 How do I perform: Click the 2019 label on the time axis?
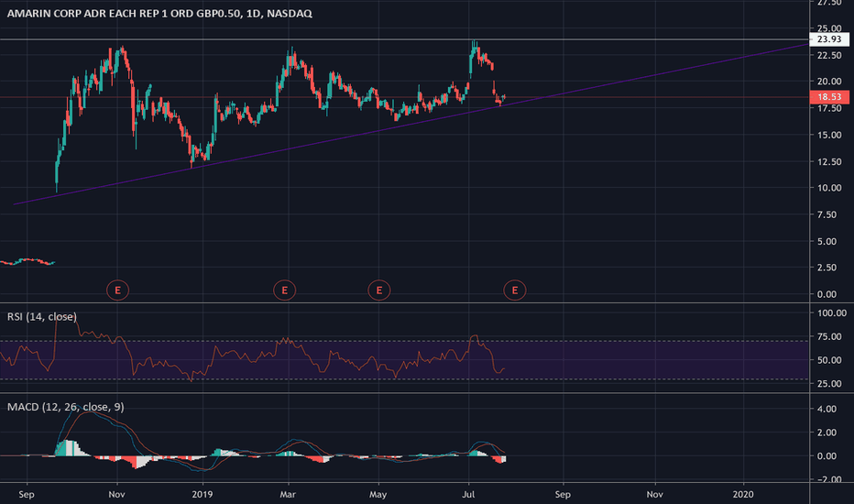click(203, 495)
